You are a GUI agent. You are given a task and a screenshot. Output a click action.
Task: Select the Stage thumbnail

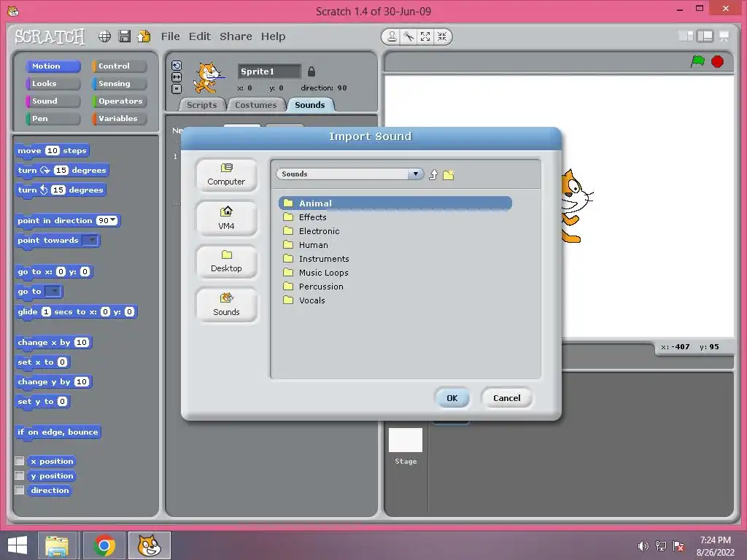406,440
